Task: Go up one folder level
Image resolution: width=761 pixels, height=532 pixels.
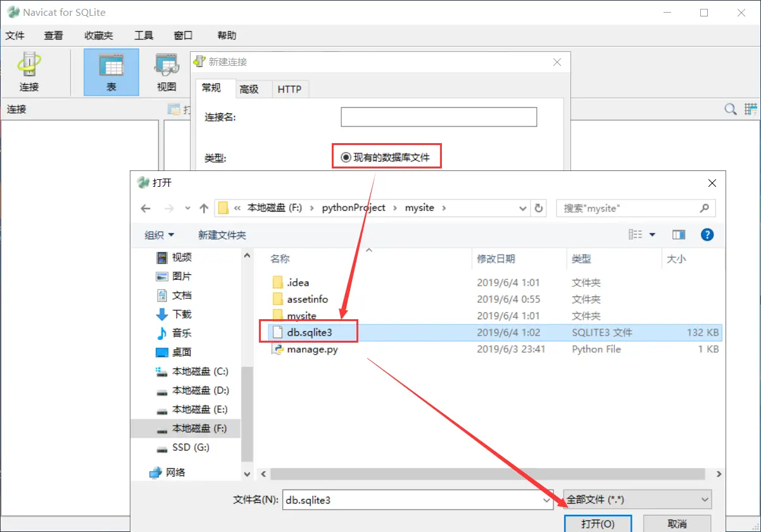Action: pyautogui.click(x=203, y=208)
